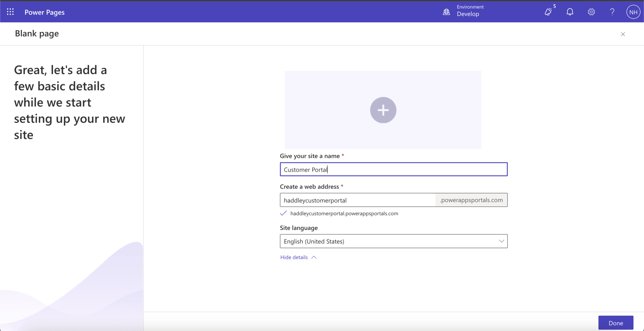The height and width of the screenshot is (331, 644).
Task: Click the Done button
Action: click(x=615, y=323)
